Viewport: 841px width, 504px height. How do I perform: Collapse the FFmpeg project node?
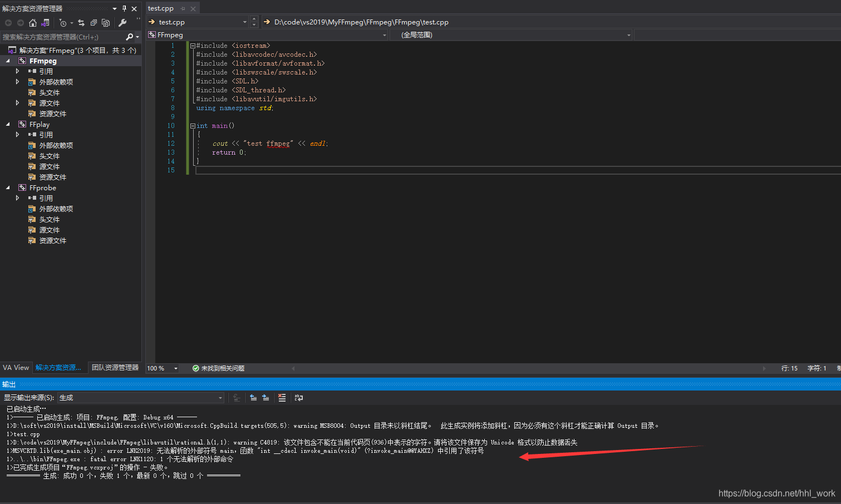[8, 61]
